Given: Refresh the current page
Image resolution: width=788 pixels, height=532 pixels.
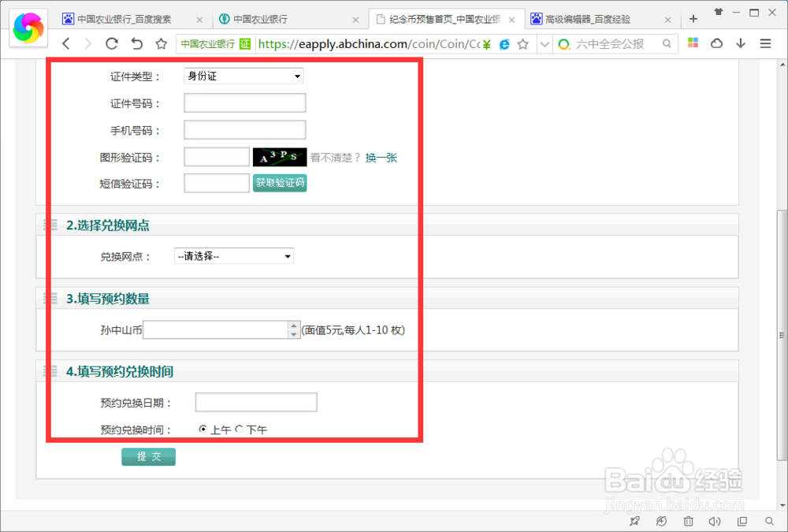Looking at the screenshot, I should [113, 44].
